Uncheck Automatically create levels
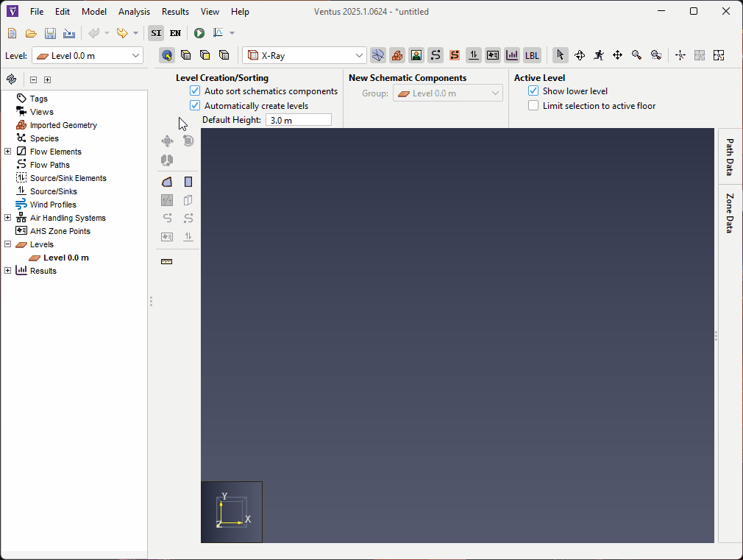The image size is (743, 560). point(195,105)
